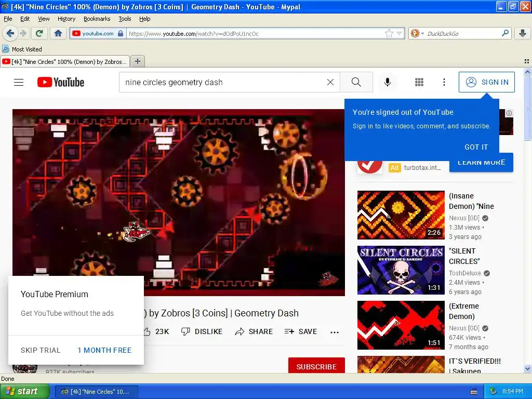Screen dimensions: 532x399
Task: Go back with the browser Back arrow
Action: (x=10, y=33)
